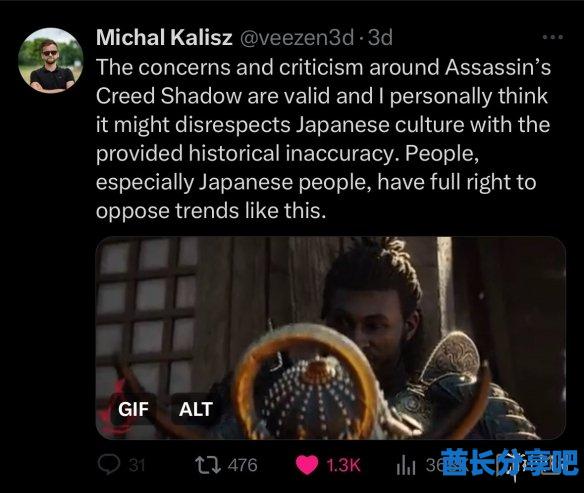The height and width of the screenshot is (493, 584).
Task: Click the 476 retweets count
Action: 243,465
